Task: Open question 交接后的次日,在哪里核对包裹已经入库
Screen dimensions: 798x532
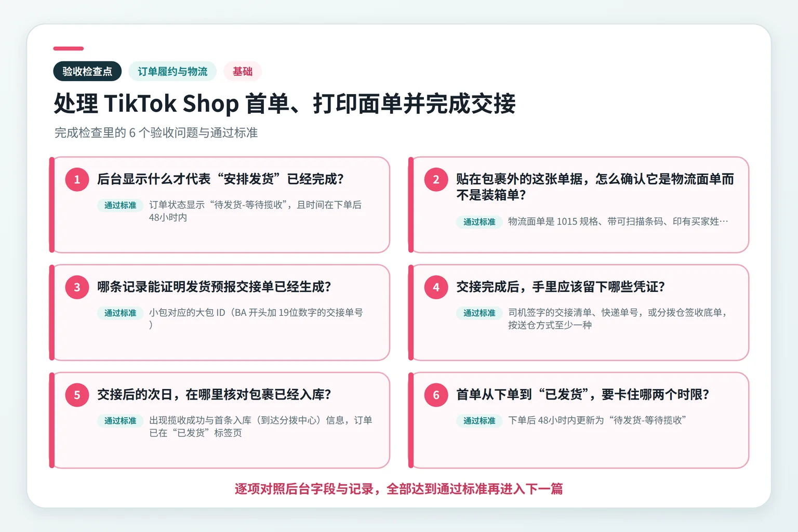Action: coord(214,394)
